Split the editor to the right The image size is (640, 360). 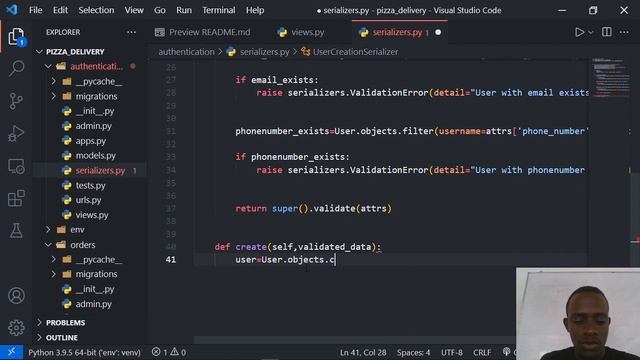point(607,32)
